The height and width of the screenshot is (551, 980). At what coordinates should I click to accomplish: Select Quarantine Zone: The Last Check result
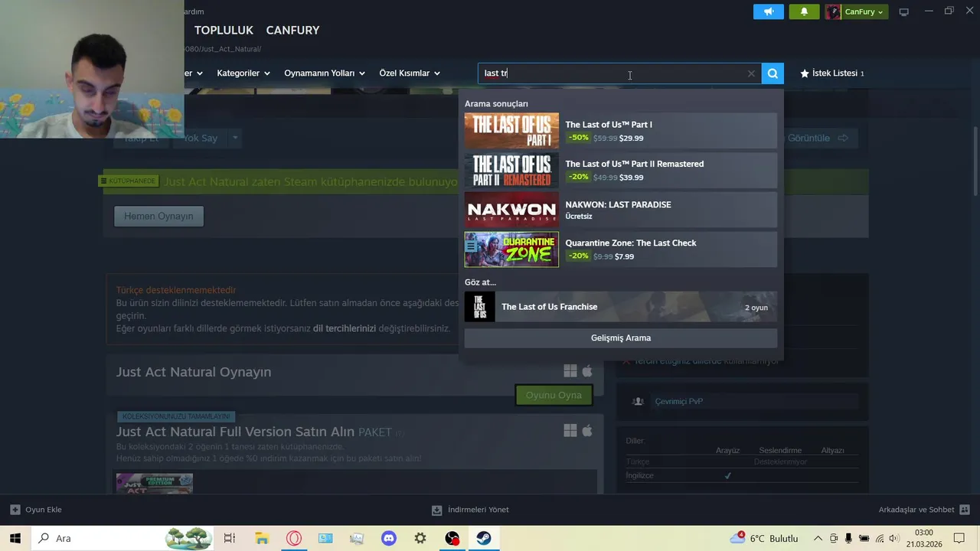[621, 249]
